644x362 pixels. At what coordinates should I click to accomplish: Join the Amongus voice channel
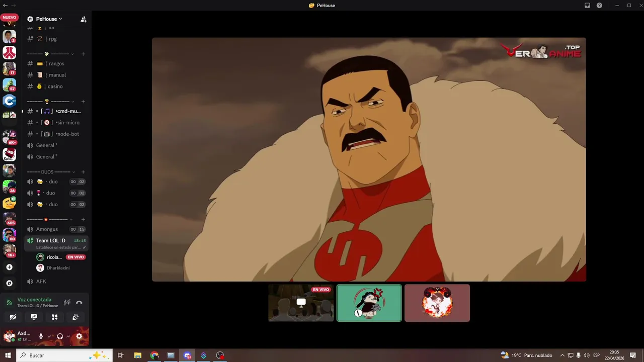[56, 229]
